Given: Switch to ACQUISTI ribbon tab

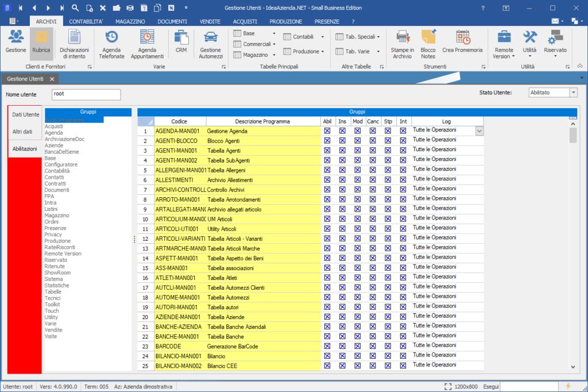Looking at the screenshot, I should pyautogui.click(x=245, y=21).
